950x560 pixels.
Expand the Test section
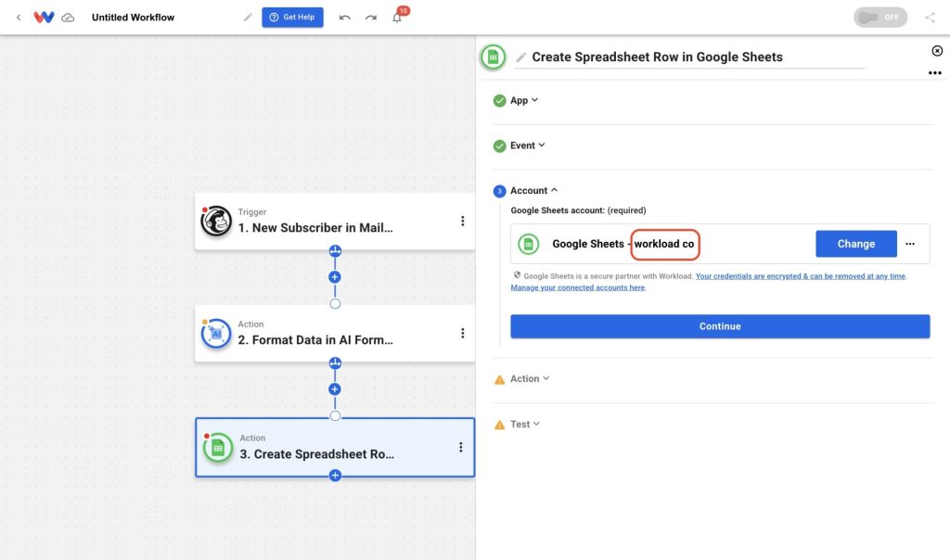pos(525,425)
